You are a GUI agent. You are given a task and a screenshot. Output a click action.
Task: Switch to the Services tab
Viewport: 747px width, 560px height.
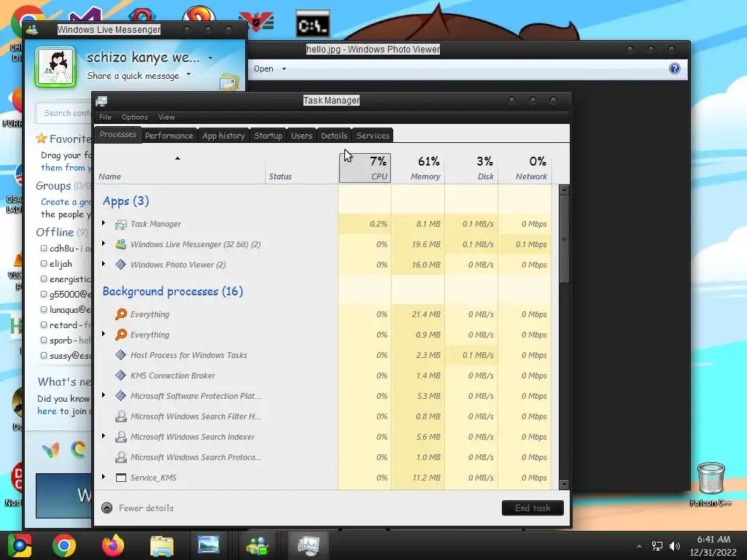coord(373,136)
